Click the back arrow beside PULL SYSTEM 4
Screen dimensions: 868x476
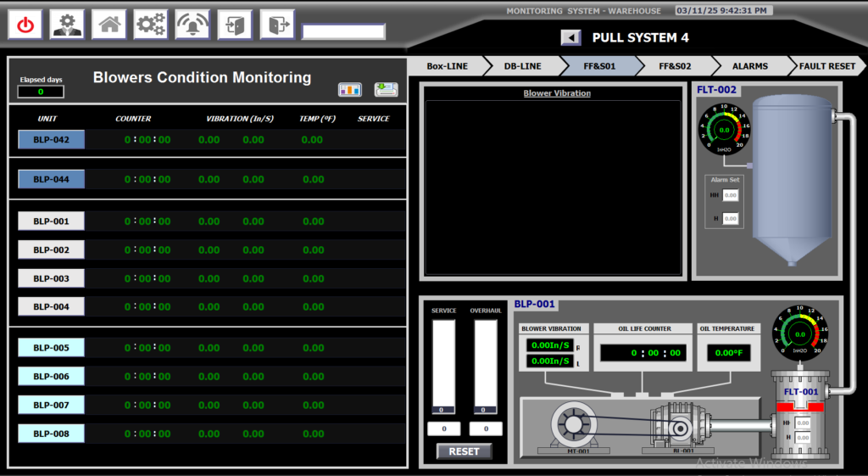coord(570,37)
